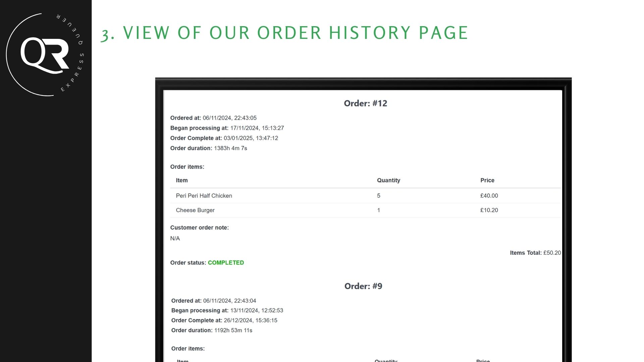Screen dimensions: 644x362
Task: Click the Order #9 heading
Action: tap(363, 286)
